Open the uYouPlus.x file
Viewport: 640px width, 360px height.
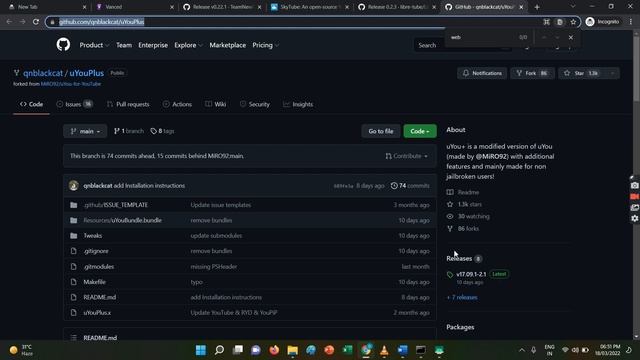pyautogui.click(x=97, y=313)
